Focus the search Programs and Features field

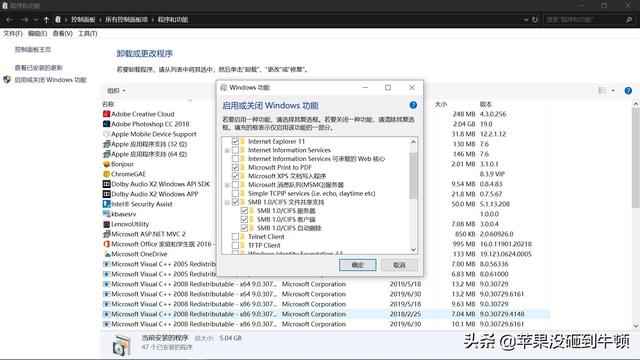(x=584, y=20)
